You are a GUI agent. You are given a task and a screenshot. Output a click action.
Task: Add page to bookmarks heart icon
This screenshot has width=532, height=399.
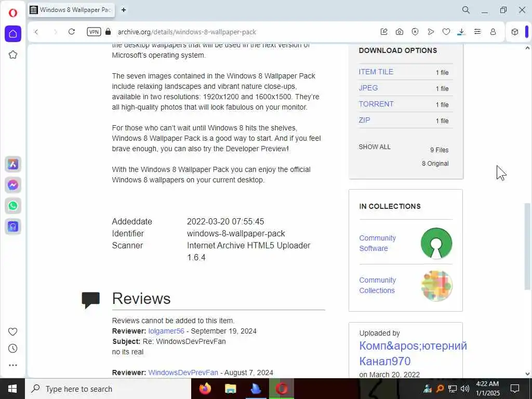pyautogui.click(x=446, y=32)
